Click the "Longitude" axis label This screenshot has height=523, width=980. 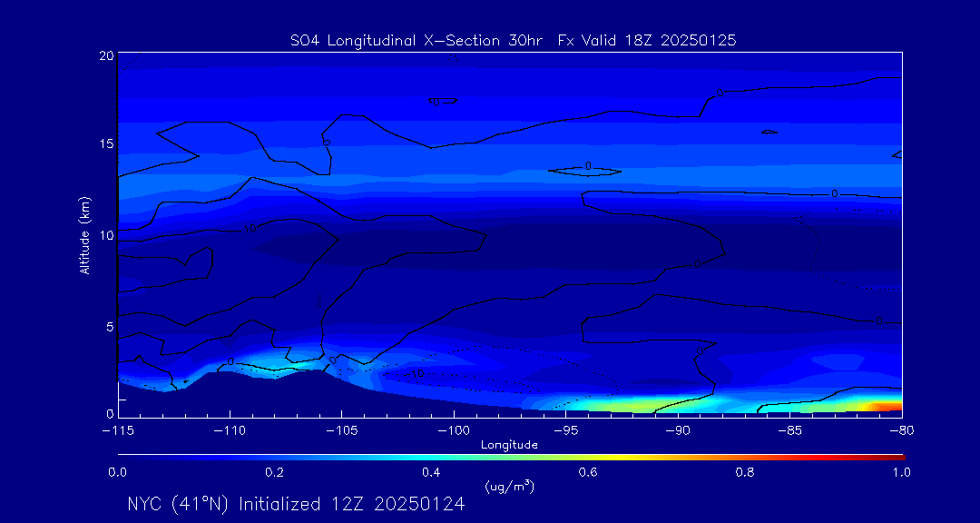[x=509, y=445]
